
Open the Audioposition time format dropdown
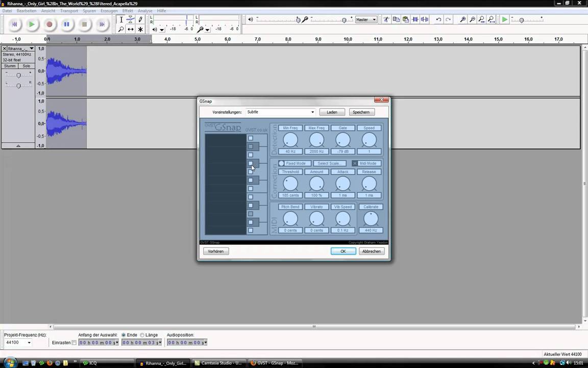[x=205, y=342]
